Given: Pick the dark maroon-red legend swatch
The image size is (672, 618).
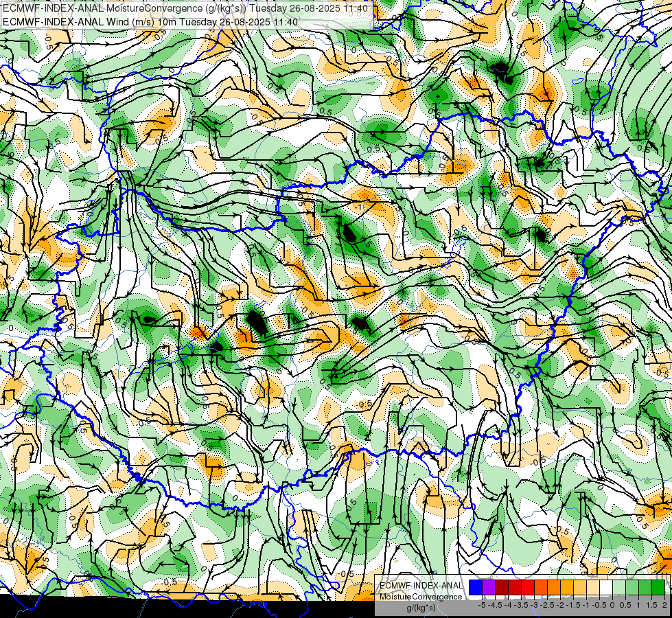Looking at the screenshot, I should pos(502,587).
